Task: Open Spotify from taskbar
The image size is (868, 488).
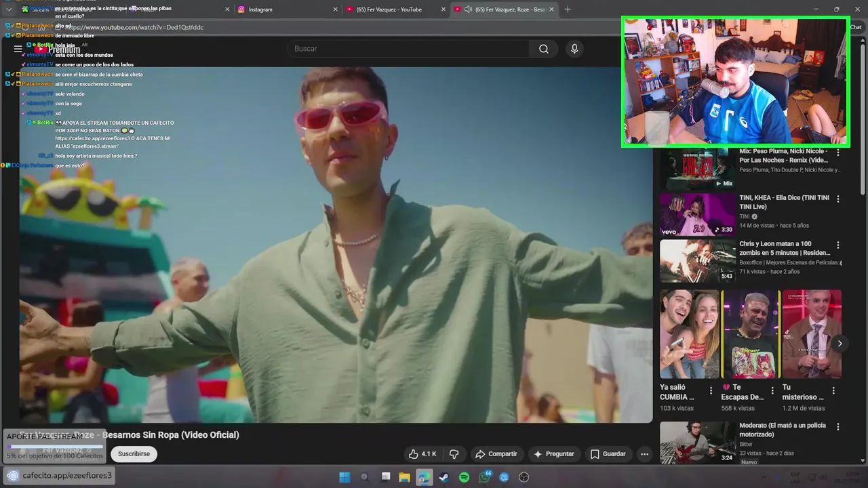Action: pos(464,477)
